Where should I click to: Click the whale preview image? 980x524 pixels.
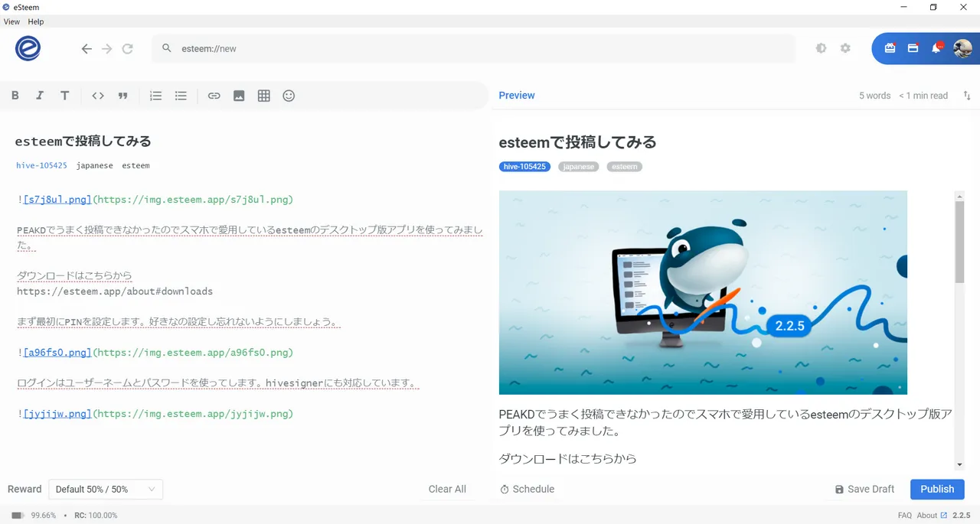(703, 292)
